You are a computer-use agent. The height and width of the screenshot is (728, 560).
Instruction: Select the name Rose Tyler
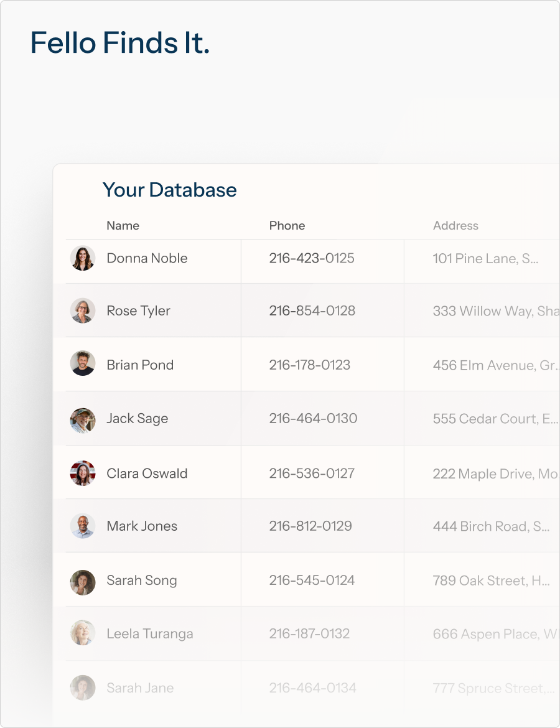coord(138,311)
